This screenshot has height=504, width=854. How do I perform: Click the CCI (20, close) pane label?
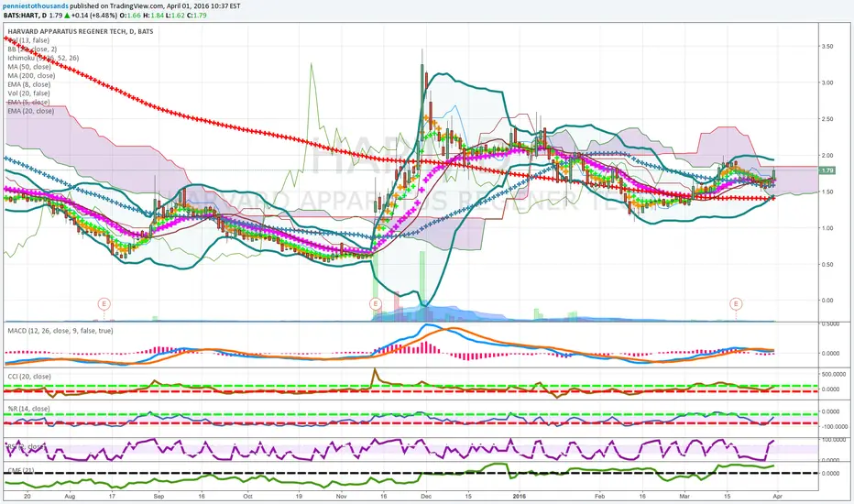tap(29, 377)
